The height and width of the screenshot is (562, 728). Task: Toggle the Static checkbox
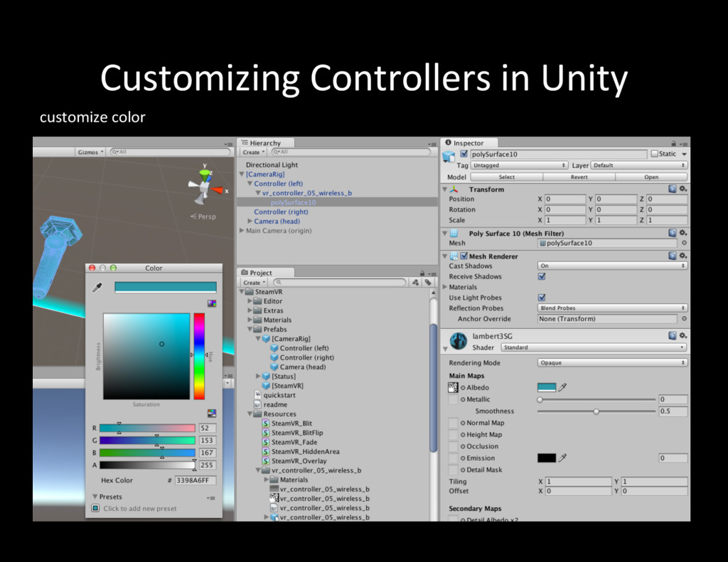click(654, 153)
